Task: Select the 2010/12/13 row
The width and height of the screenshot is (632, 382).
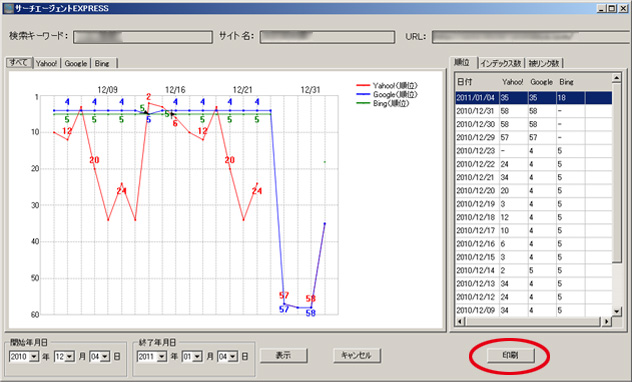Action: [534, 284]
